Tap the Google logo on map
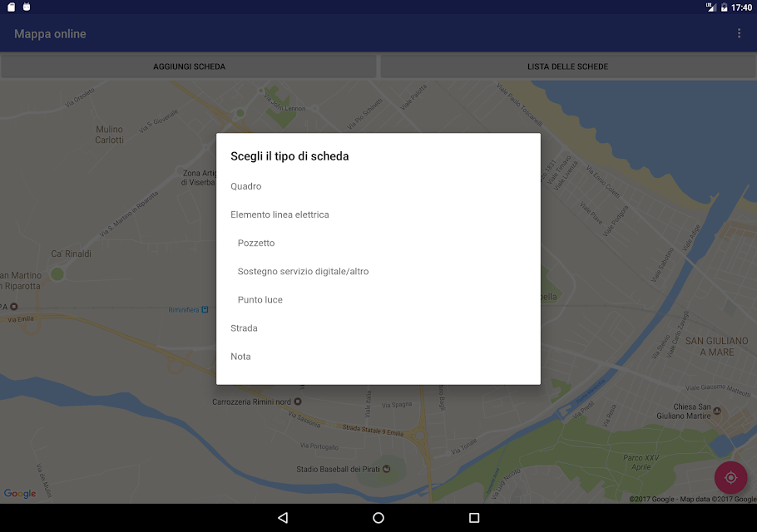 click(x=20, y=494)
